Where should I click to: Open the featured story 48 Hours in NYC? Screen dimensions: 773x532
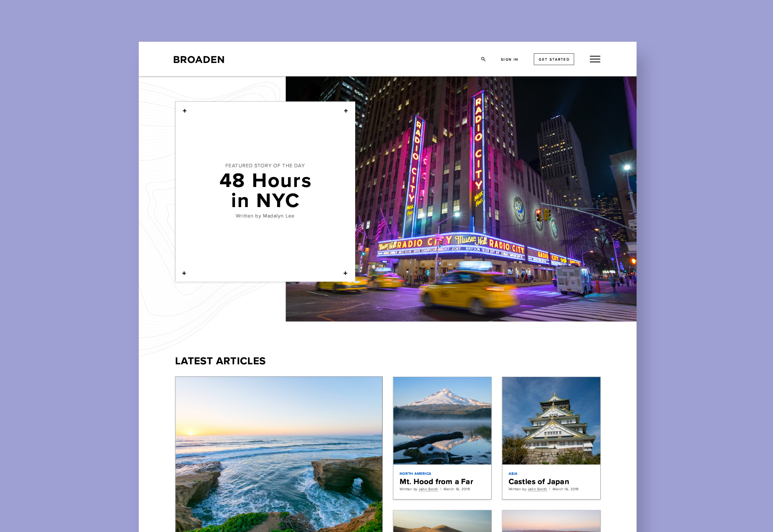pyautogui.click(x=265, y=190)
